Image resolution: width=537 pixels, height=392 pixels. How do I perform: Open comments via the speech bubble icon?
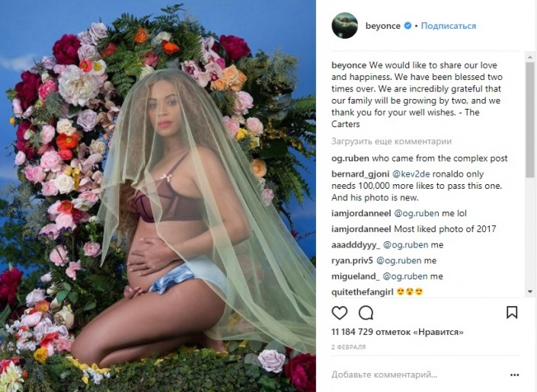pos(366,313)
